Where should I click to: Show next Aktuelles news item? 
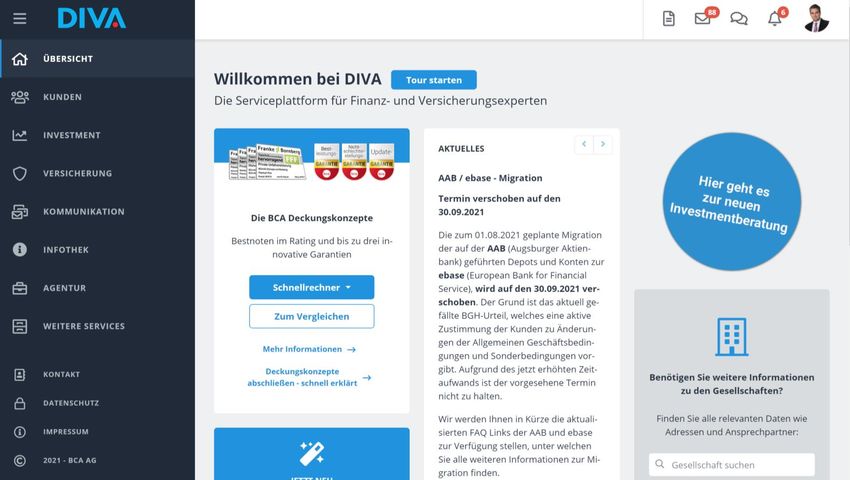pos(603,144)
